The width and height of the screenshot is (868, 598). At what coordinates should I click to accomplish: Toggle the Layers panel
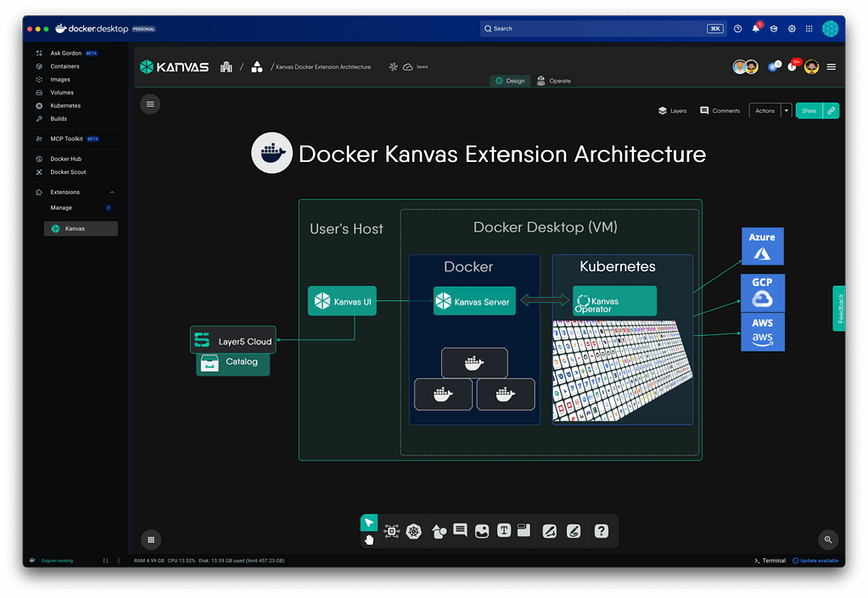point(672,110)
